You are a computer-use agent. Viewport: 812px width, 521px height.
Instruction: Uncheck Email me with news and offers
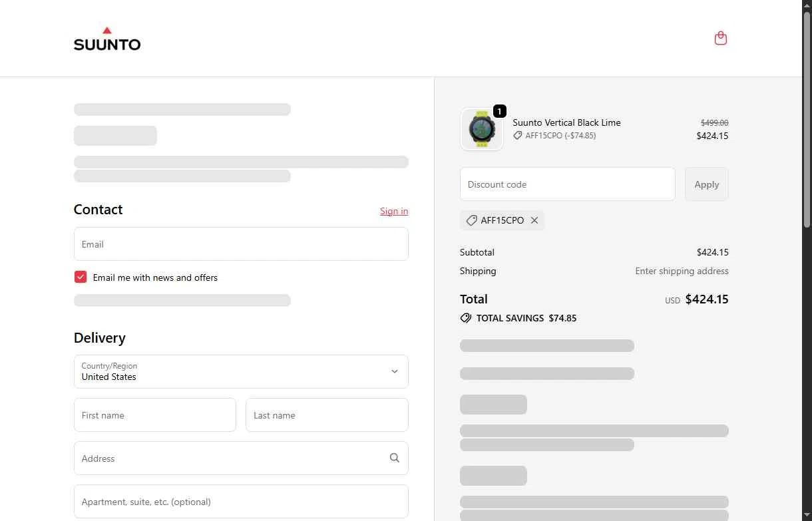pos(81,277)
